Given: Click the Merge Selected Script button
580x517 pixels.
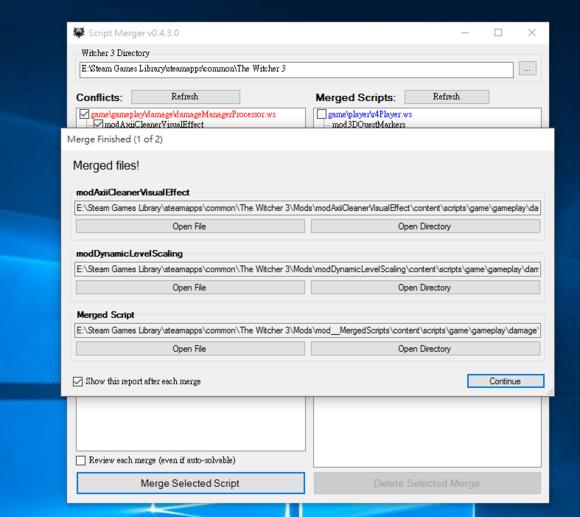Looking at the screenshot, I should (191, 483).
